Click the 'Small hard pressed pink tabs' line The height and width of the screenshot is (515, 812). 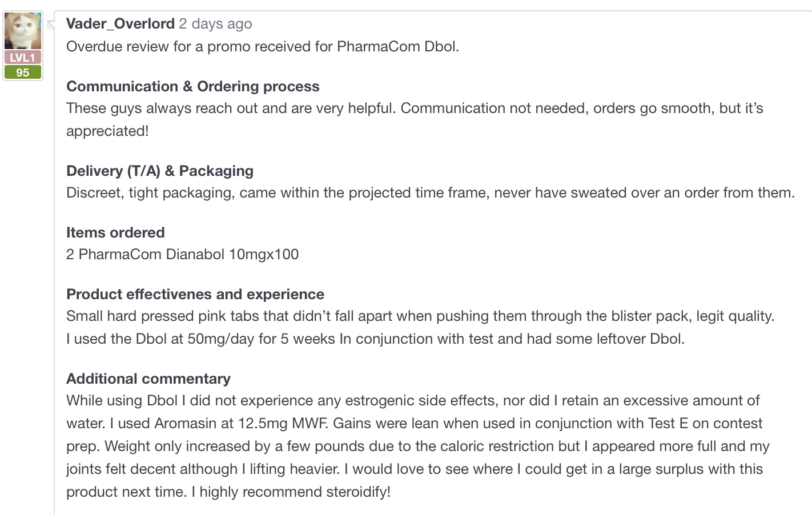[x=420, y=316]
